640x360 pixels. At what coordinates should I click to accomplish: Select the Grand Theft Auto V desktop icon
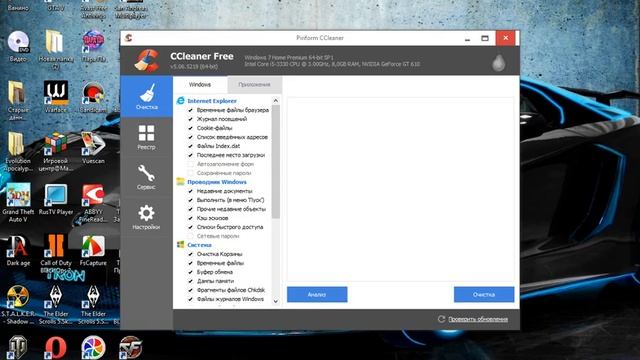[18, 202]
